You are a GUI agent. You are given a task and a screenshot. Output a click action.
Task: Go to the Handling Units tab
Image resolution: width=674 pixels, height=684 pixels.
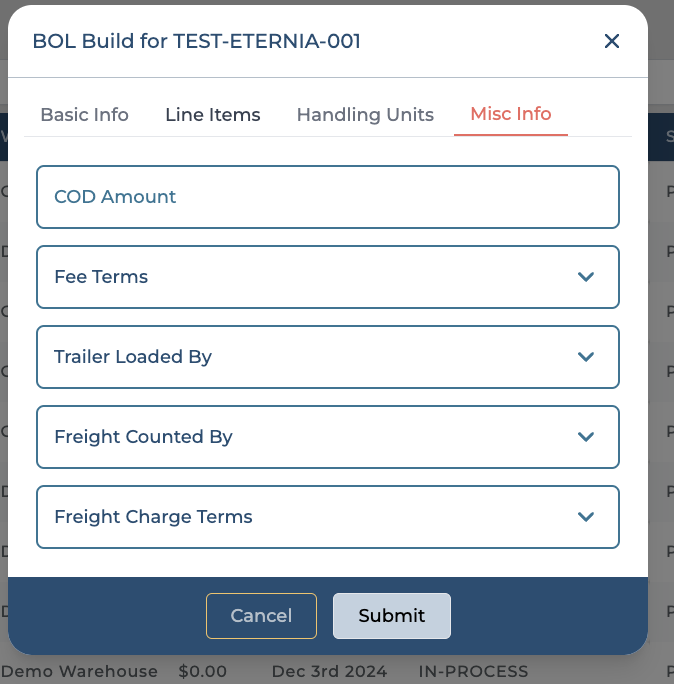(365, 115)
